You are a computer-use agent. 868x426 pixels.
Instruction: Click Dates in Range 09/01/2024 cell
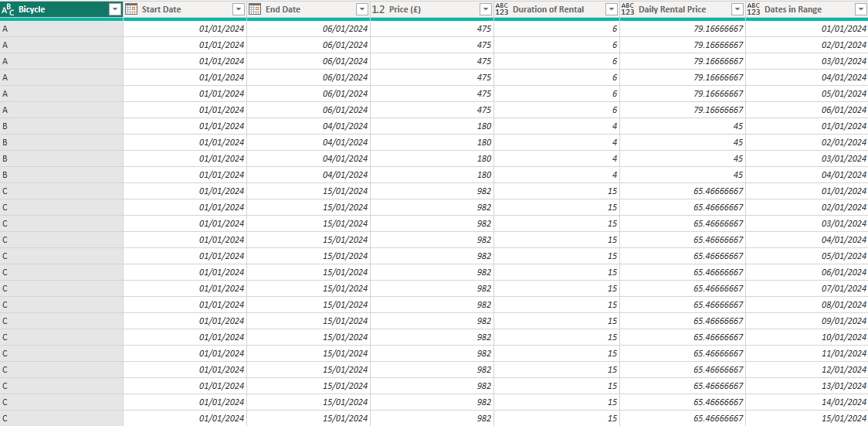tap(806, 321)
